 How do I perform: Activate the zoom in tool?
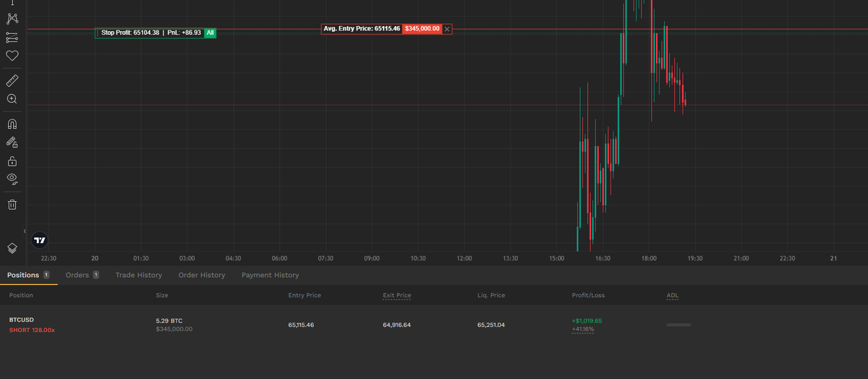point(12,99)
